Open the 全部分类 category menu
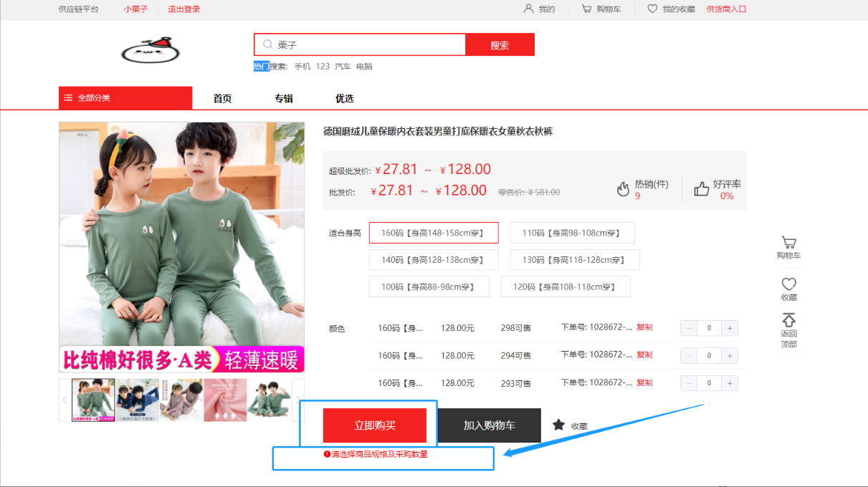Screen dimensions: 868x487 coord(125,98)
